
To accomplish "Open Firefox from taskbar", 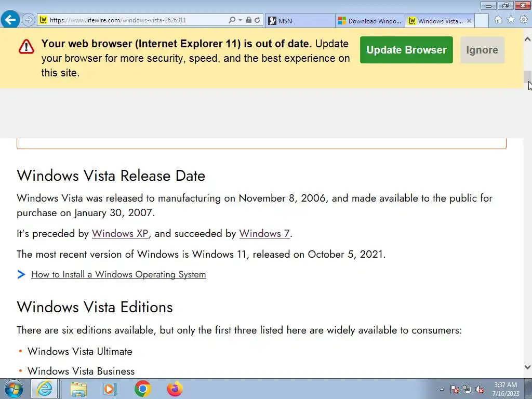I will point(175,389).
